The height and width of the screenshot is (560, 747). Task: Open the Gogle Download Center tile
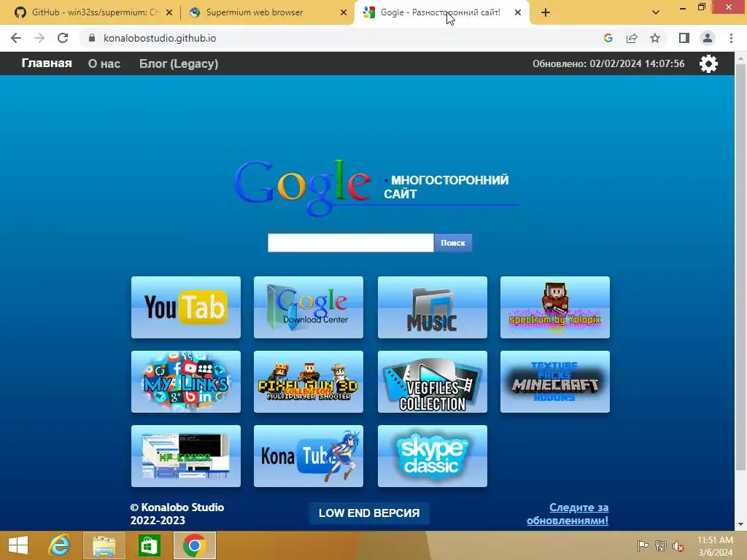(309, 307)
